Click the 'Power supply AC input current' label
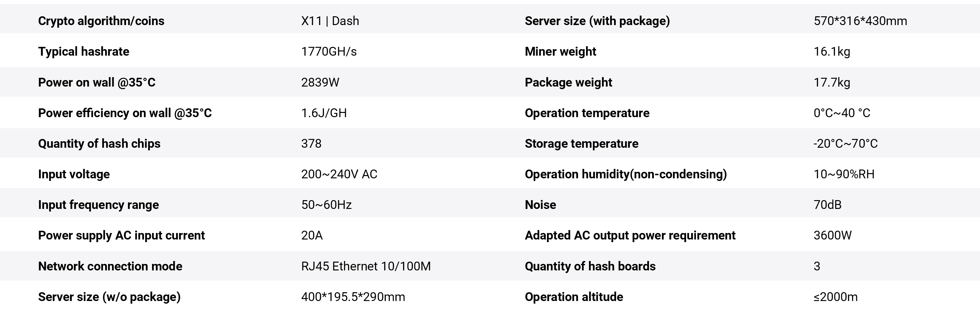Image resolution: width=980 pixels, height=315 pixels. (x=121, y=235)
